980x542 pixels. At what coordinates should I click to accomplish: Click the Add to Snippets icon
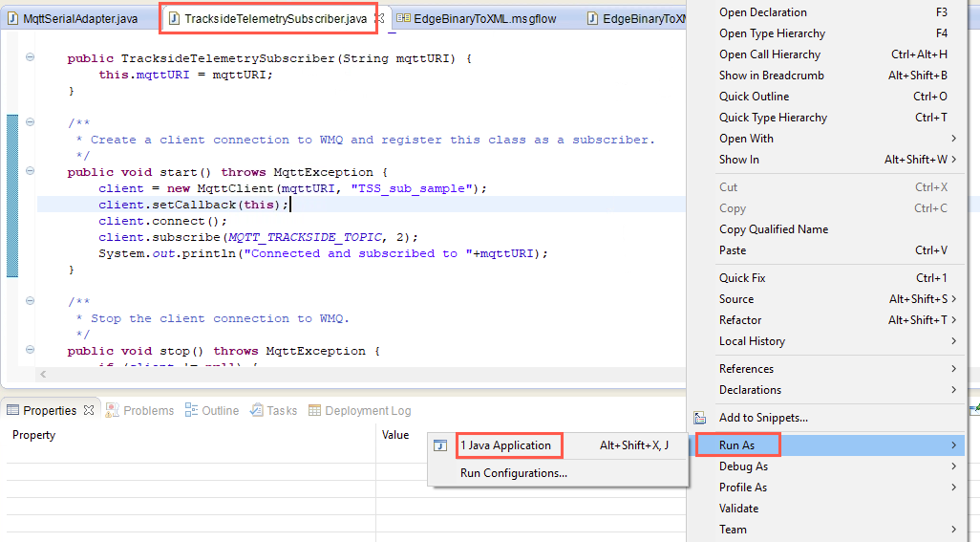pos(700,418)
